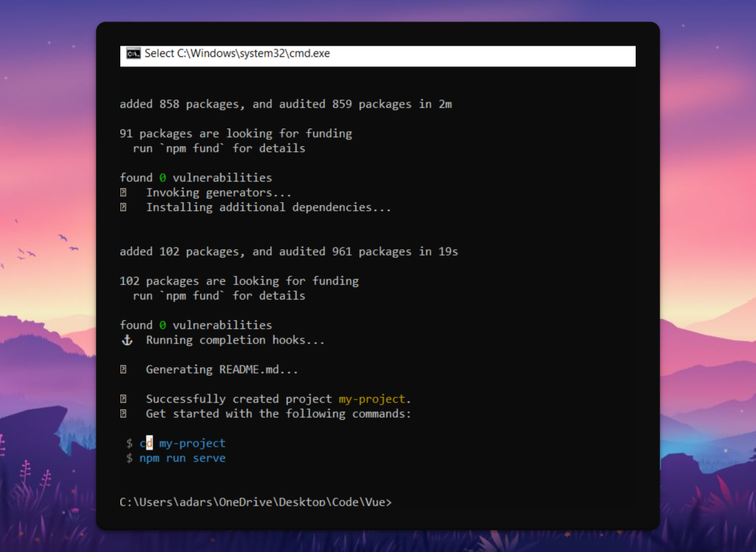Image resolution: width=756 pixels, height=552 pixels.
Task: Click the cmd.exe icon in title bar
Action: point(134,53)
